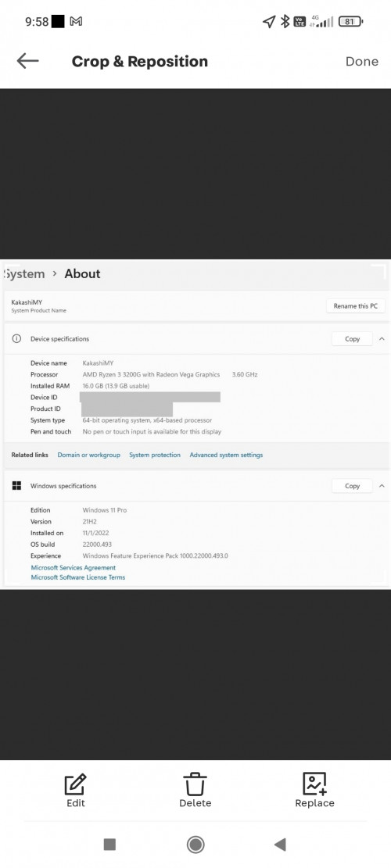
Task: Tap Done to finish cropping
Action: [361, 62]
